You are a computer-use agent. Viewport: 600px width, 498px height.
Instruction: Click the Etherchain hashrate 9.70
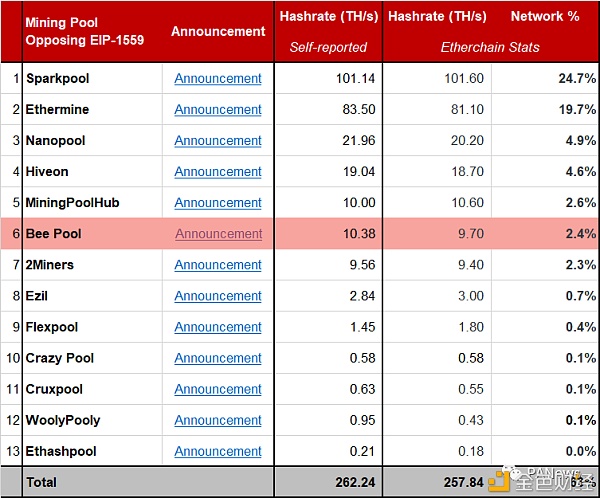click(471, 233)
